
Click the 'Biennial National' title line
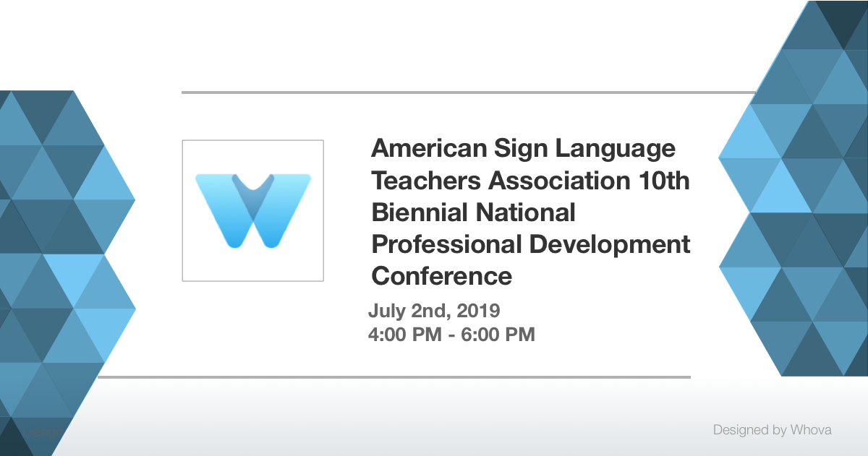pyautogui.click(x=473, y=212)
